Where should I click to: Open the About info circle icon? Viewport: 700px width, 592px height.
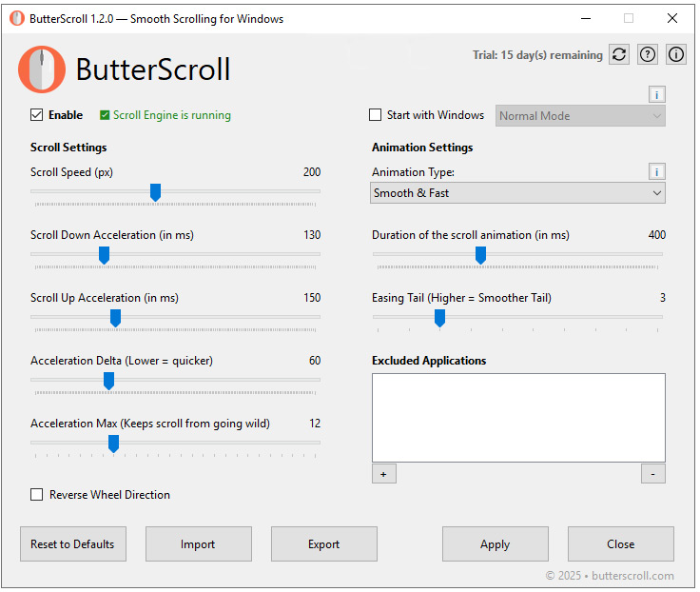click(x=676, y=54)
